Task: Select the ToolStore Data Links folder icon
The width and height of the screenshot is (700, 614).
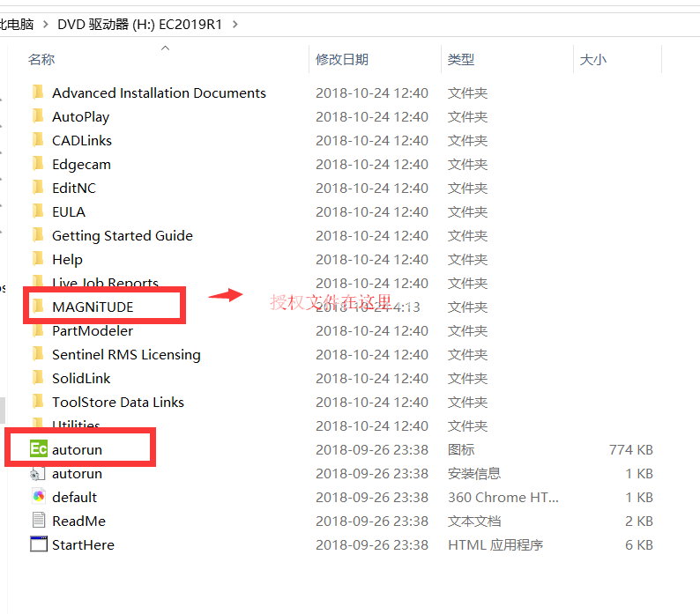Action: 39,402
